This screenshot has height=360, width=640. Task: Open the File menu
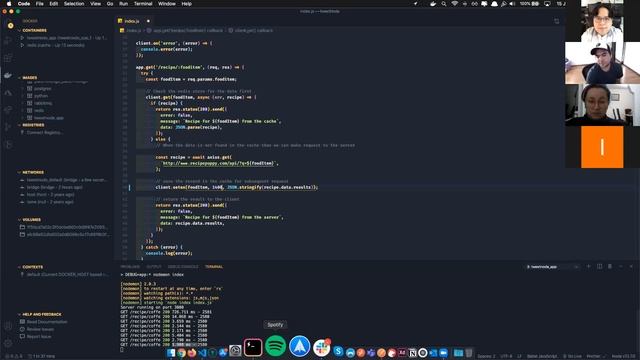coord(40,4)
